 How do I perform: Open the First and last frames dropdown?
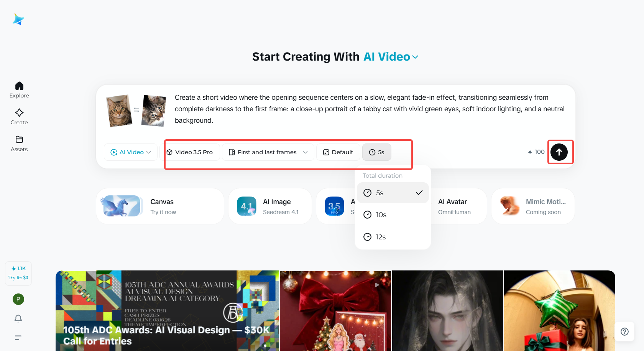point(268,152)
